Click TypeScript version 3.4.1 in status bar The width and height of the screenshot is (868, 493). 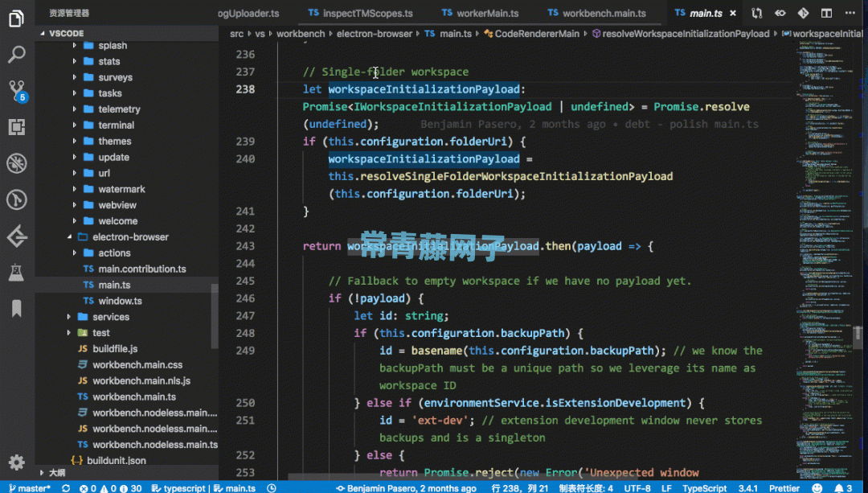747,488
